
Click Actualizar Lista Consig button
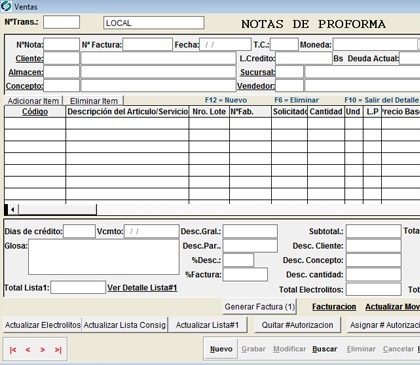pos(125,325)
